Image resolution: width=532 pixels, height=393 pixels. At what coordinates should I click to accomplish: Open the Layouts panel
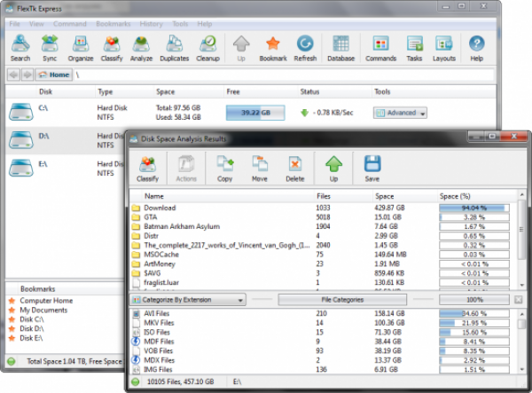point(444,47)
